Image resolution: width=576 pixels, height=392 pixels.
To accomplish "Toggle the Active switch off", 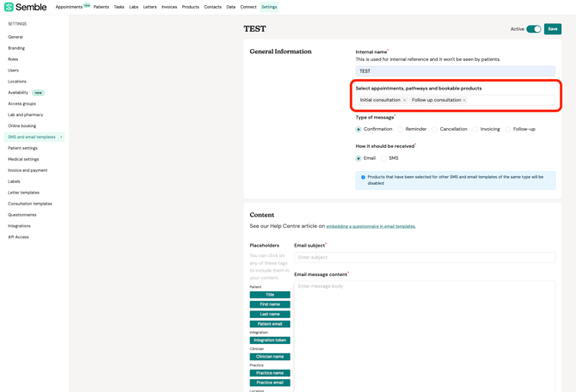I will coord(533,29).
